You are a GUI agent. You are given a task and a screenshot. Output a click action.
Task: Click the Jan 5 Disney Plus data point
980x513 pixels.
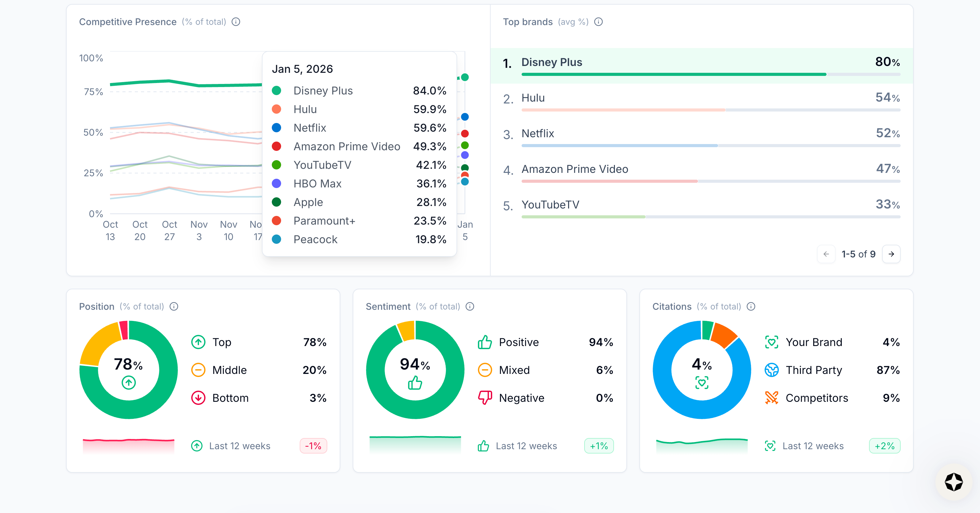point(465,77)
